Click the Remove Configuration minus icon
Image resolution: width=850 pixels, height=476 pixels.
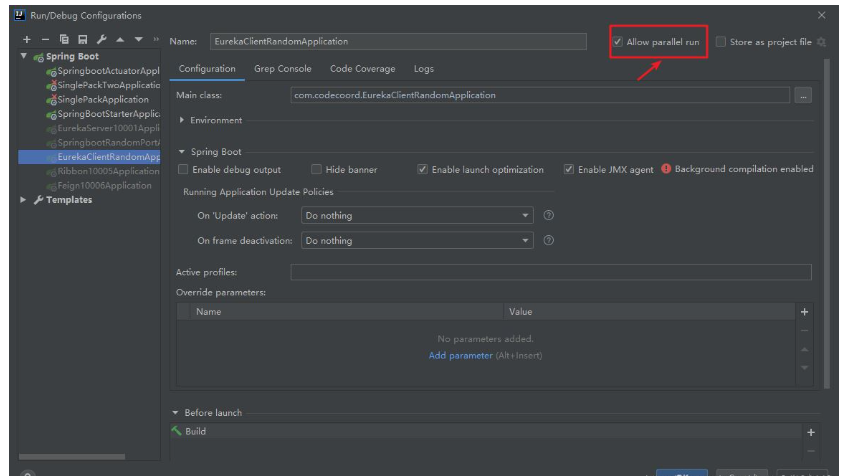tap(43, 41)
